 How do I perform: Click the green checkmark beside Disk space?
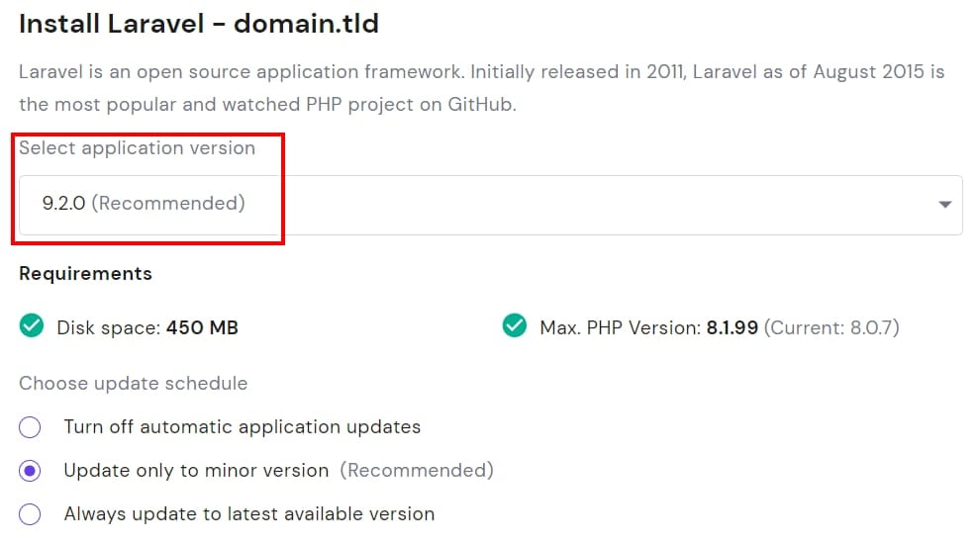pyautogui.click(x=32, y=326)
